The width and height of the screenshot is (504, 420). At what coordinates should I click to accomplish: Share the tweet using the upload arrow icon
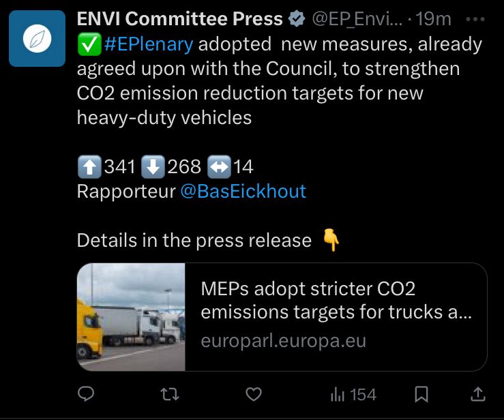[x=479, y=394]
